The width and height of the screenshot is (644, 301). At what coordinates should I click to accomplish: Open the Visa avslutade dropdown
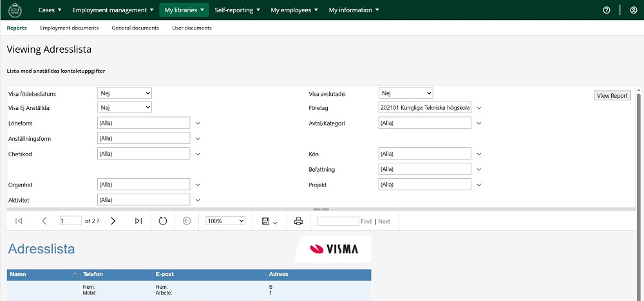point(406,93)
